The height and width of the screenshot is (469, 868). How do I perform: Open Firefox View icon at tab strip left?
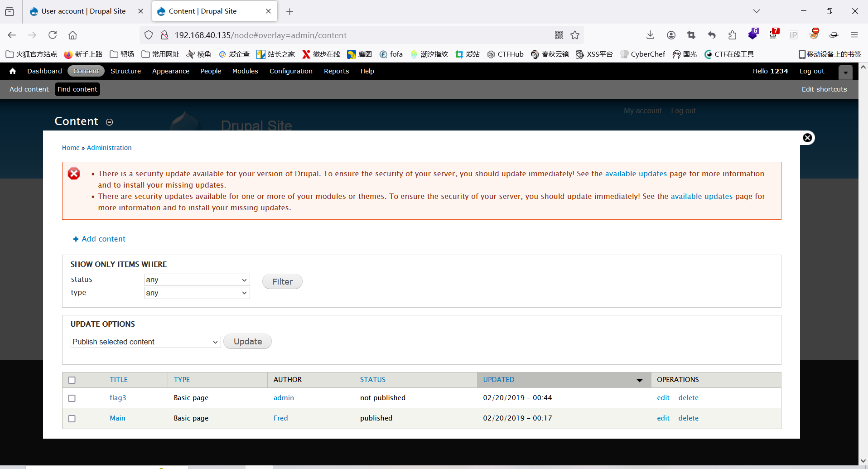[x=10, y=11]
